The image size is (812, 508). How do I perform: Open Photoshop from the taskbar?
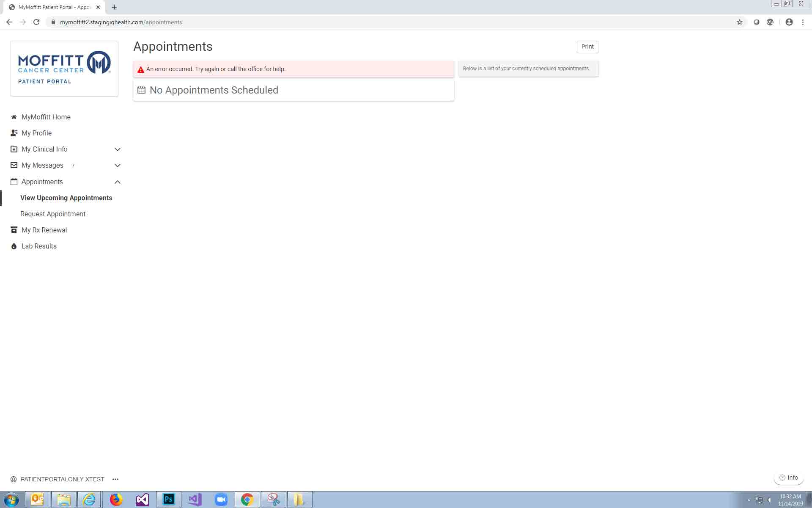(169, 500)
